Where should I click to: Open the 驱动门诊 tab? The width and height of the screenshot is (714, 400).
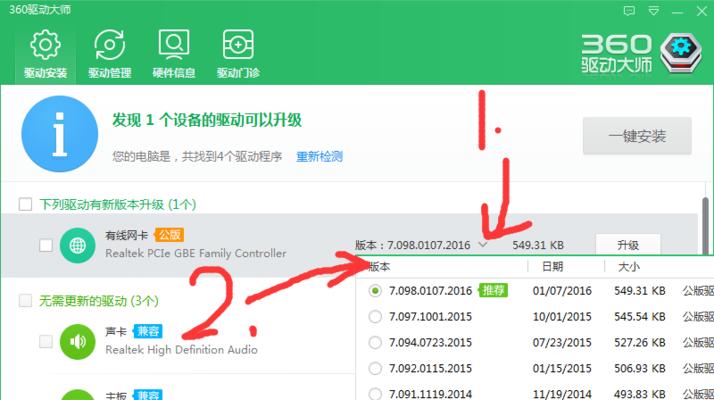point(238,54)
